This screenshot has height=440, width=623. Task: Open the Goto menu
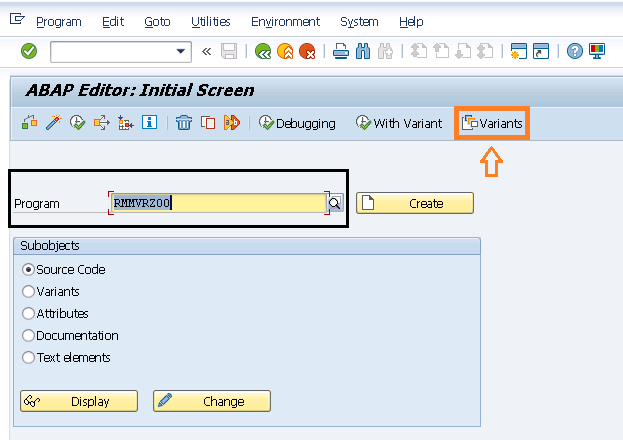[x=157, y=21]
